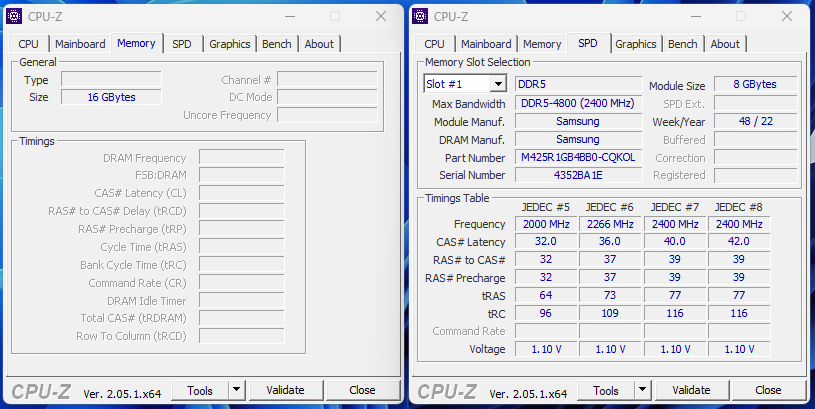Select the Memory tab in the right window

pyautogui.click(x=542, y=44)
